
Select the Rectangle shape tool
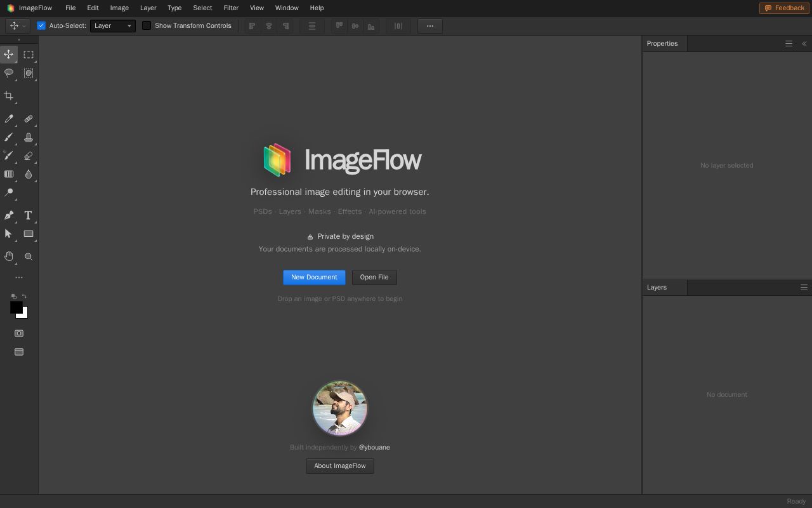pyautogui.click(x=29, y=234)
